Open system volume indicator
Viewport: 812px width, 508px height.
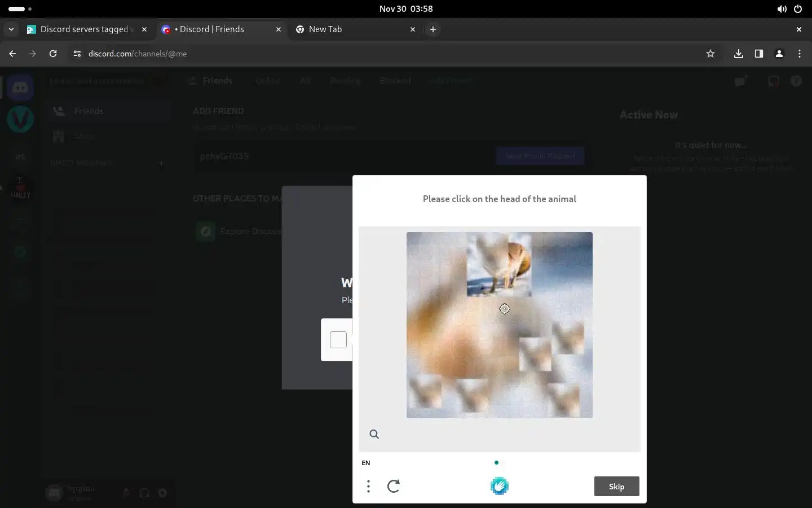(x=782, y=9)
